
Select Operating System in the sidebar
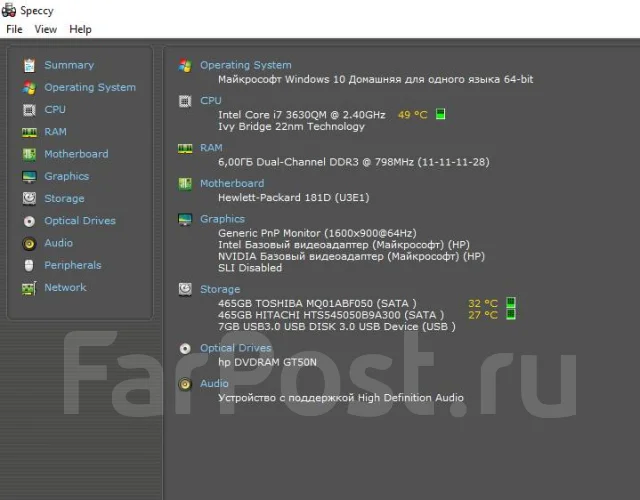point(90,87)
